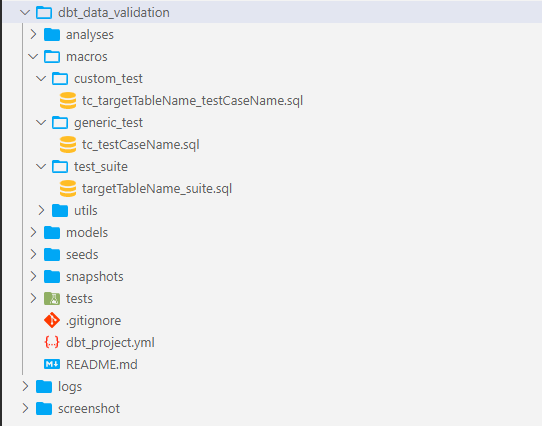Expand the models folder chevron
The image size is (542, 426).
(x=33, y=232)
